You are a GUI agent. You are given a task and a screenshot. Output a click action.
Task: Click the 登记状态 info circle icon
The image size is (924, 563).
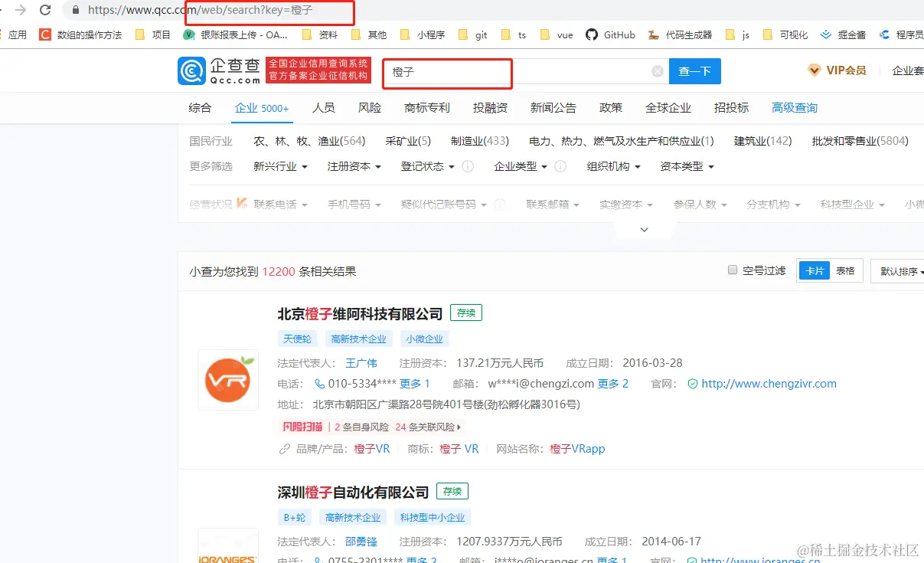(x=468, y=166)
